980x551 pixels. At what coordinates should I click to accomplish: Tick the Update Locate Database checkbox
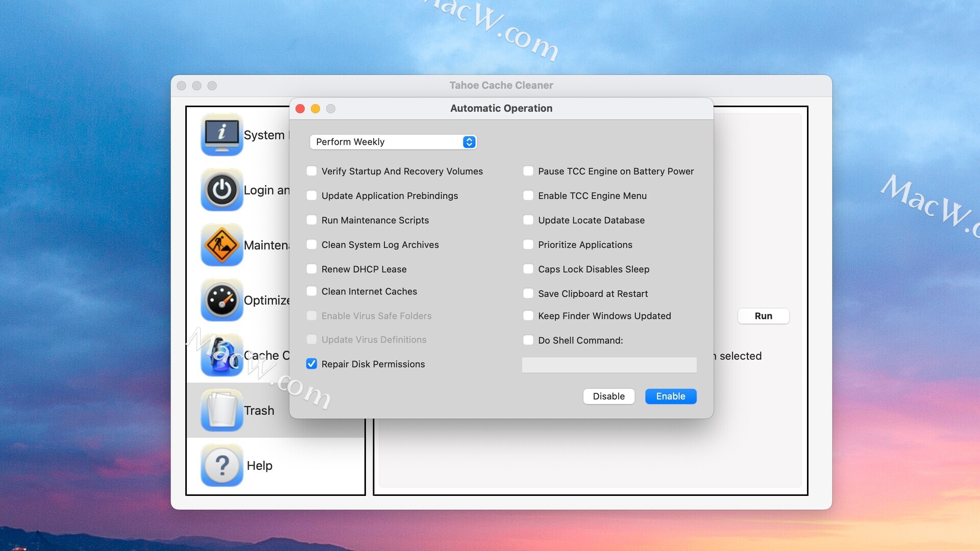click(x=528, y=220)
